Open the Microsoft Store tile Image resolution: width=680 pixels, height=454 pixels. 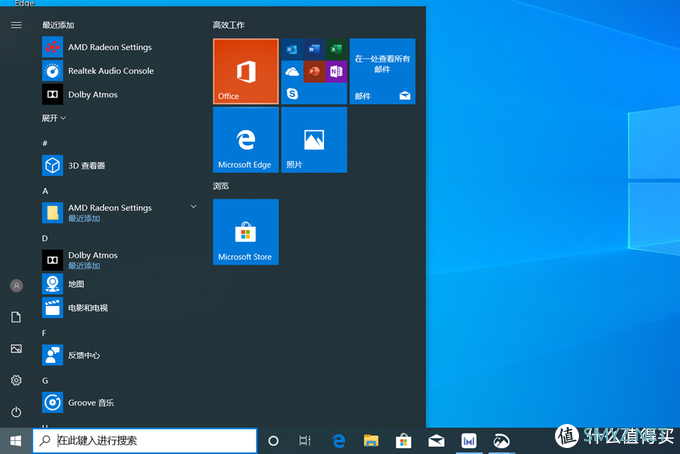(246, 232)
